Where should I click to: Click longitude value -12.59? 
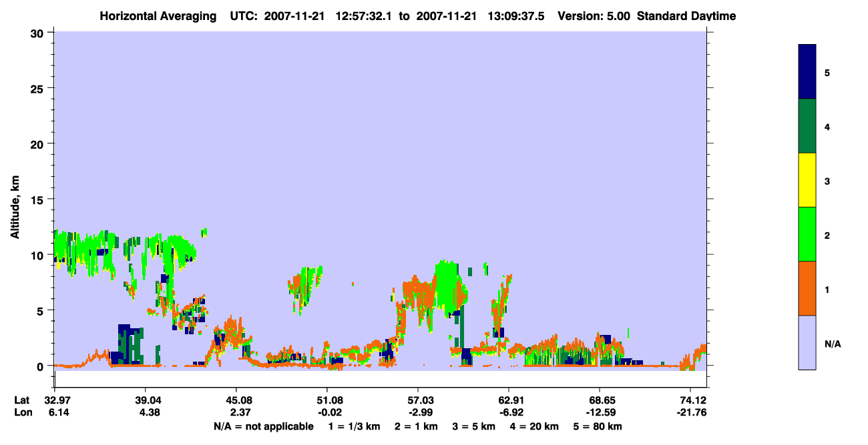(x=600, y=412)
